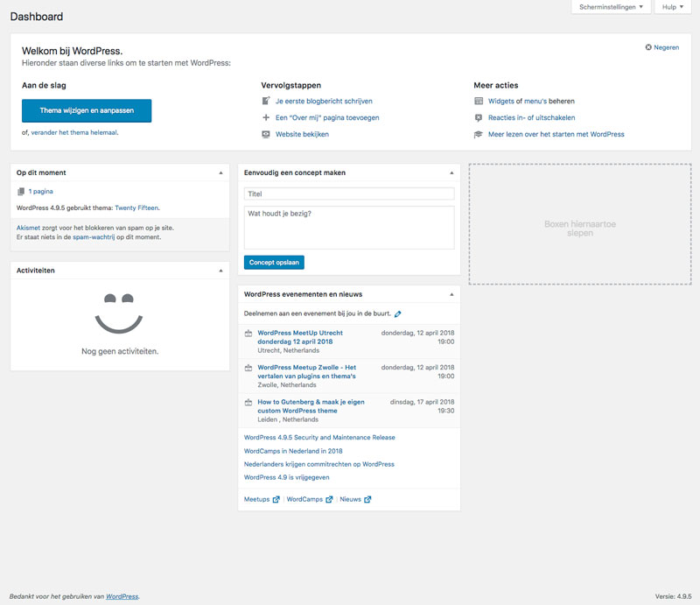Click the monitor icon beside Website bekijken
700x605 pixels.
click(266, 134)
